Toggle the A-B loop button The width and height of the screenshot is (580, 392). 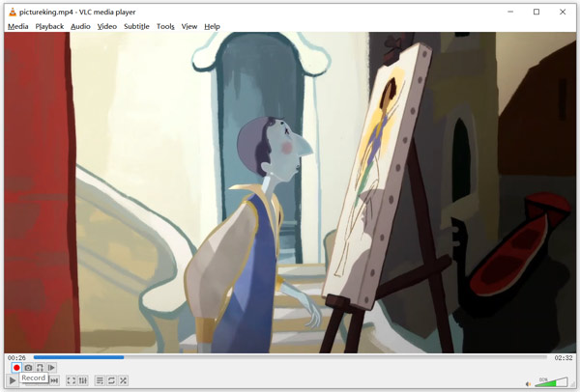click(x=40, y=367)
